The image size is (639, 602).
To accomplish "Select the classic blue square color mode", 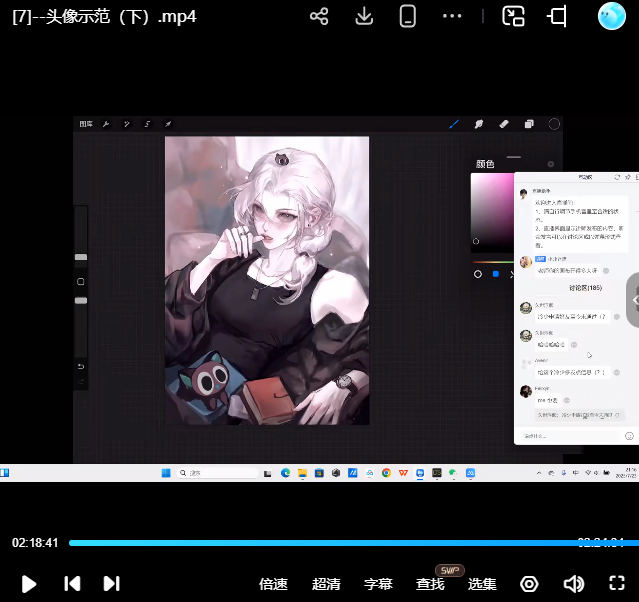I will click(x=496, y=274).
